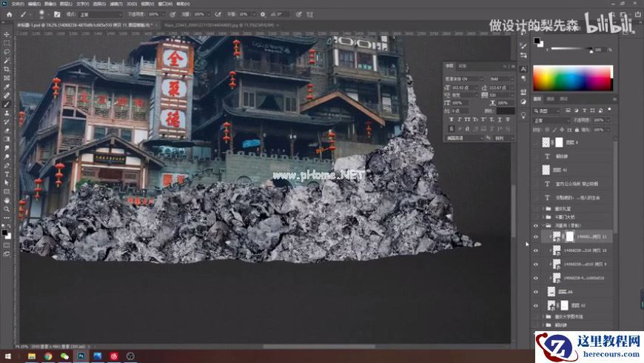Screen dimensions: 644x363
Task: Open smoothing options gear icon
Action: pyautogui.click(x=263, y=14)
